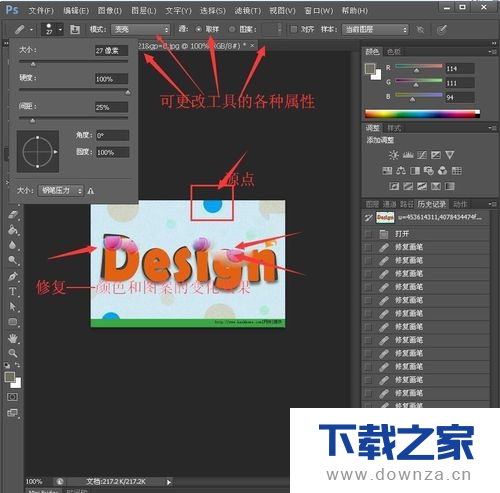Select the Eraser tool in the toolbox
This screenshot has width=500, height=493.
click(13, 215)
